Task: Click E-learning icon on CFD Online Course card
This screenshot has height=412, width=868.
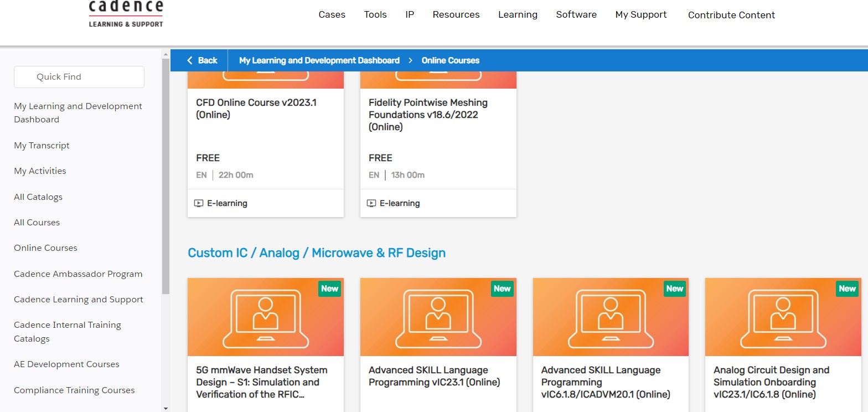Action: [199, 203]
